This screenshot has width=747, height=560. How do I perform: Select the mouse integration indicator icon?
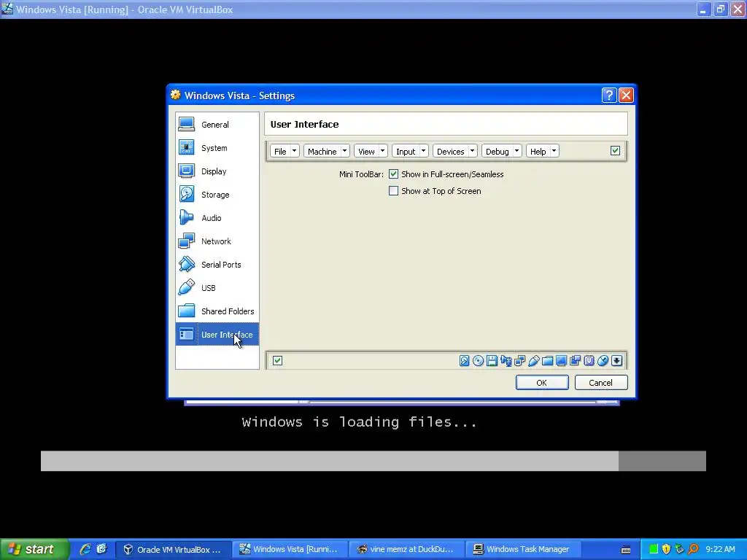click(603, 360)
